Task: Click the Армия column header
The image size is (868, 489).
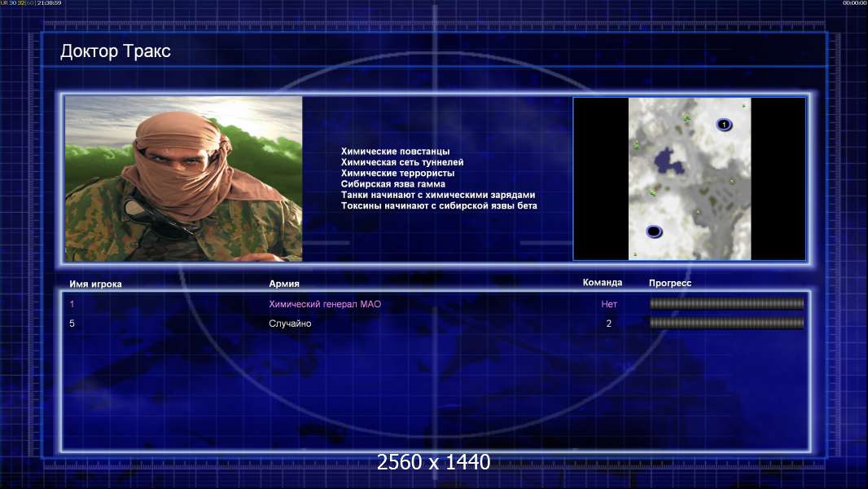Action: [x=284, y=284]
